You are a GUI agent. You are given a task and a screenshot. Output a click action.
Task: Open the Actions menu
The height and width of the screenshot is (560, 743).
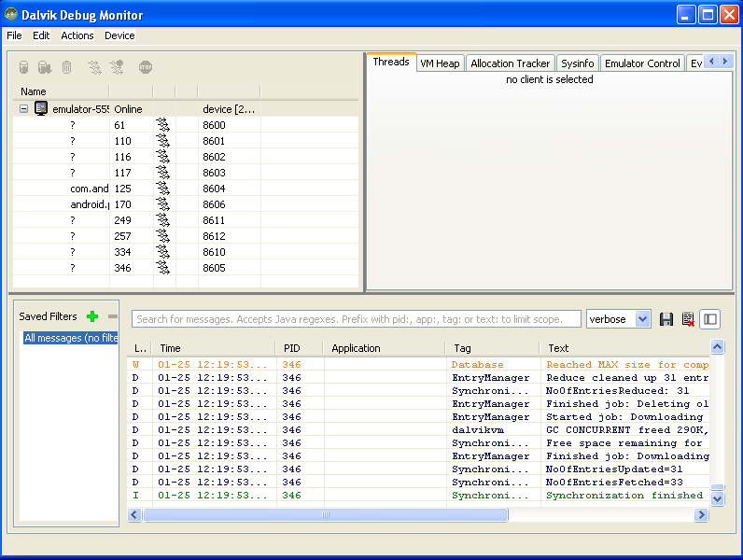pos(77,35)
